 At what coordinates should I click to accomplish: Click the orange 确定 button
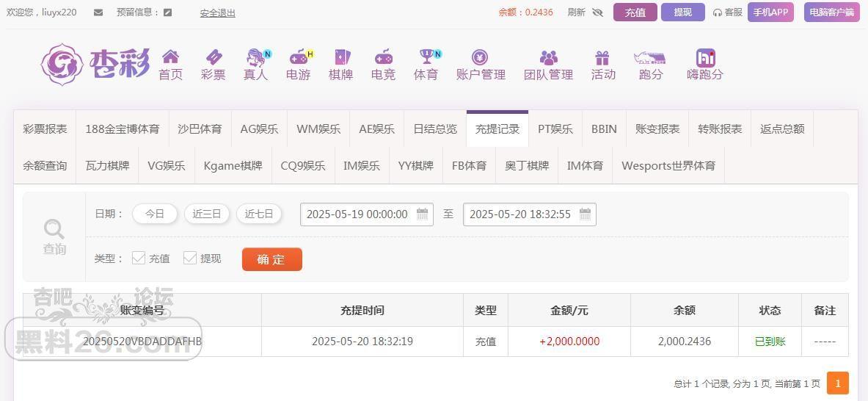coord(271,259)
